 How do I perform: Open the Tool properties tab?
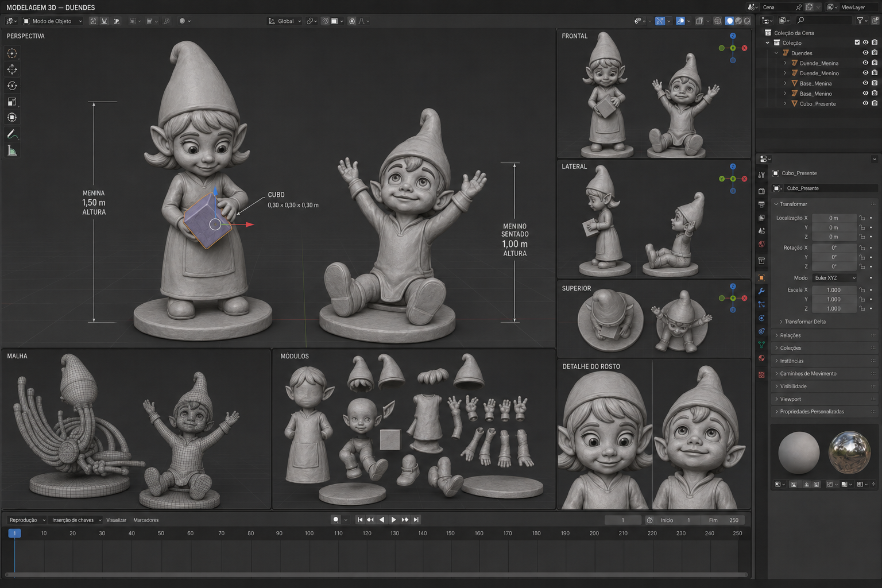(761, 175)
